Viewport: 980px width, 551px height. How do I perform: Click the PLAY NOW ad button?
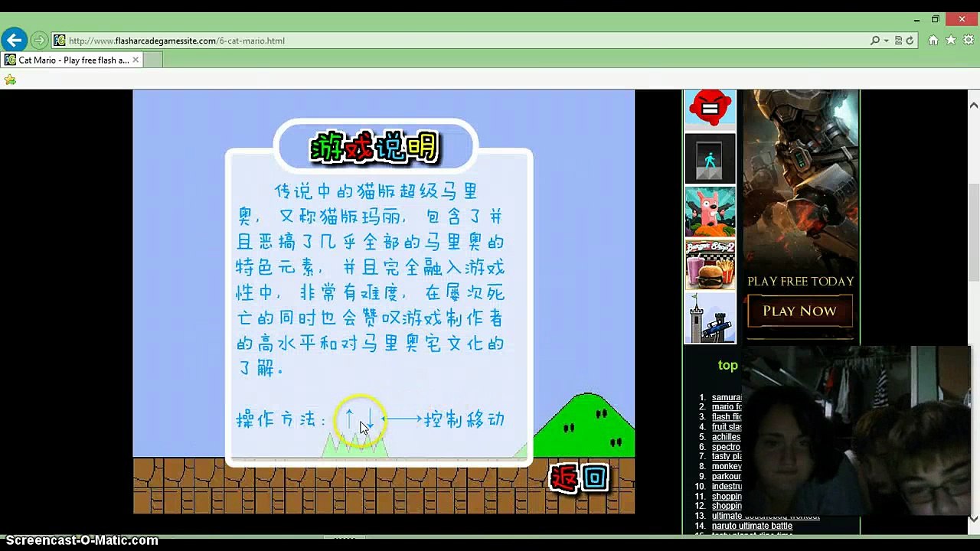pos(800,311)
